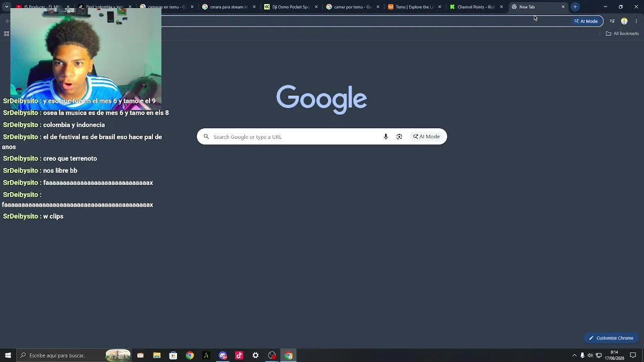This screenshot has width=644, height=362.
Task: Show hidden system tray icons
Action: [574, 355]
